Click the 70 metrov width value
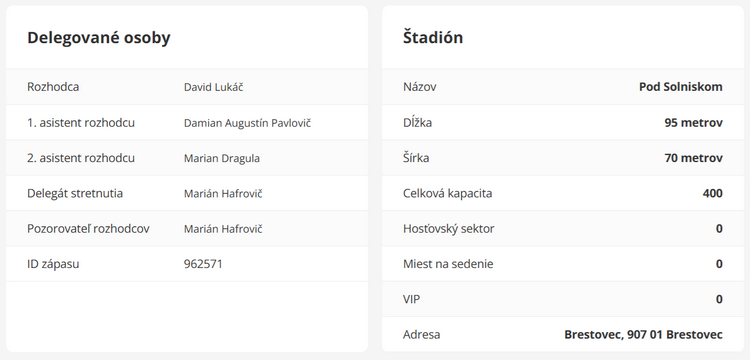 point(694,158)
